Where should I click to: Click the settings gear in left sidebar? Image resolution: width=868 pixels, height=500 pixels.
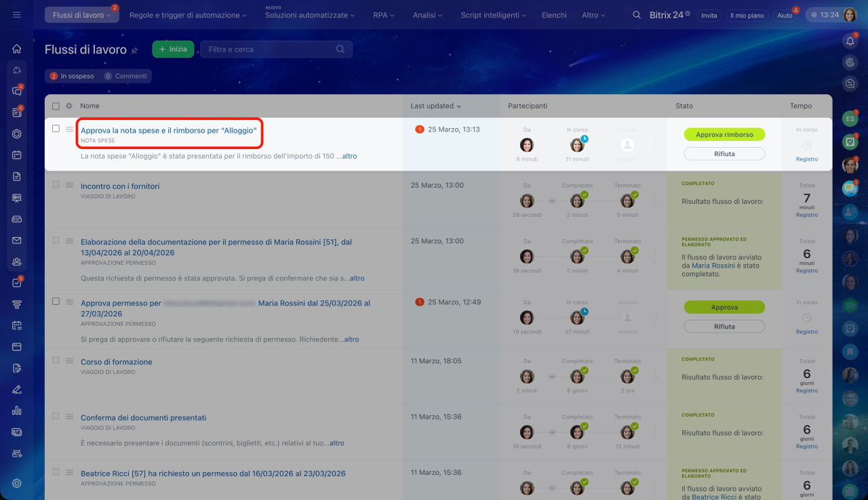tap(17, 483)
